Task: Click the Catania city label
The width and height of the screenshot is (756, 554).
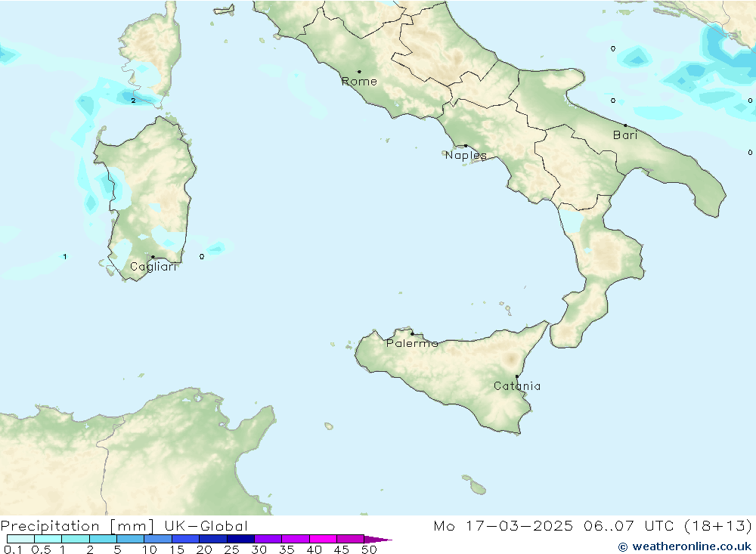Action: [517, 386]
